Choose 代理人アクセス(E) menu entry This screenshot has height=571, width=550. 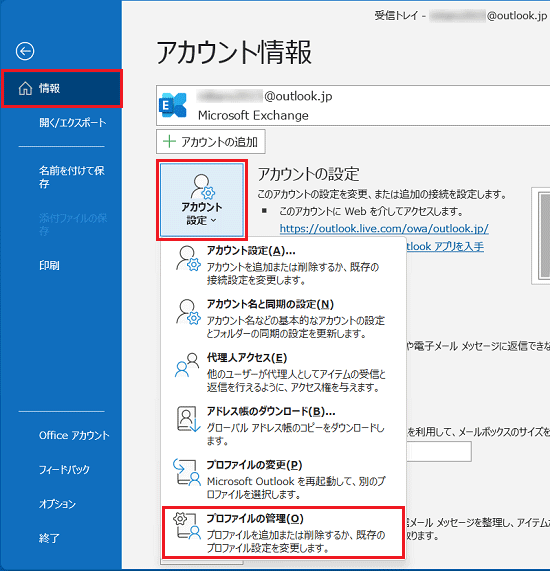pyautogui.click(x=283, y=372)
